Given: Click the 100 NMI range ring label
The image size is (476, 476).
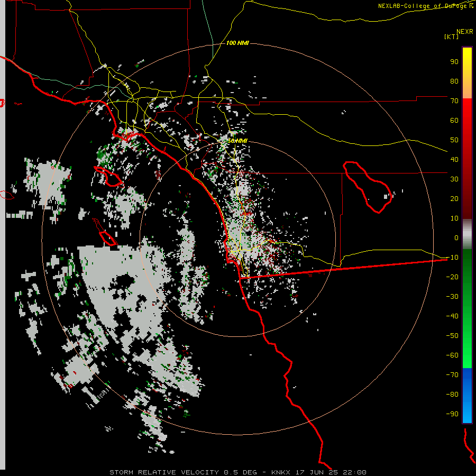Looking at the screenshot, I should click(237, 43).
